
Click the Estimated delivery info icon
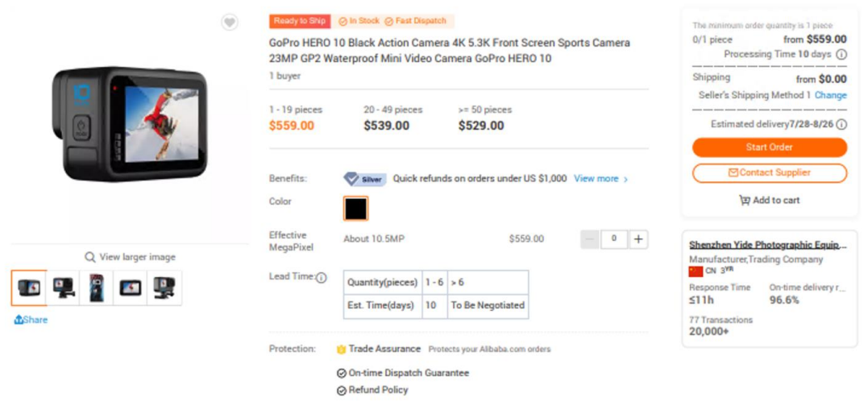(841, 124)
